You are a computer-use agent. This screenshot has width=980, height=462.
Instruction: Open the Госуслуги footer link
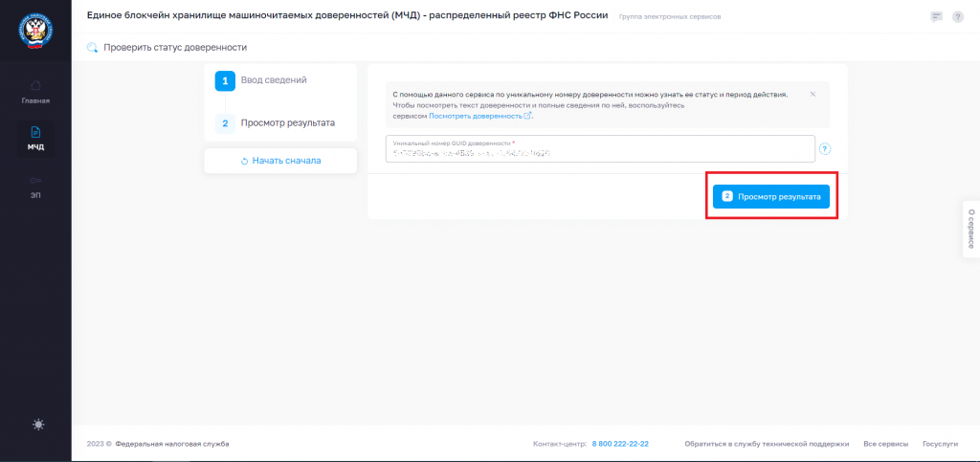click(x=940, y=444)
